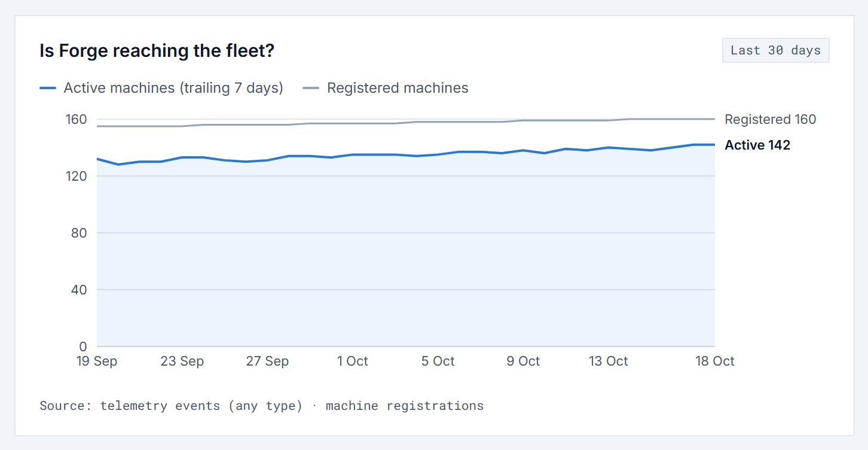The image size is (868, 450).
Task: Click the 0 y-axis label
Action: click(x=83, y=347)
